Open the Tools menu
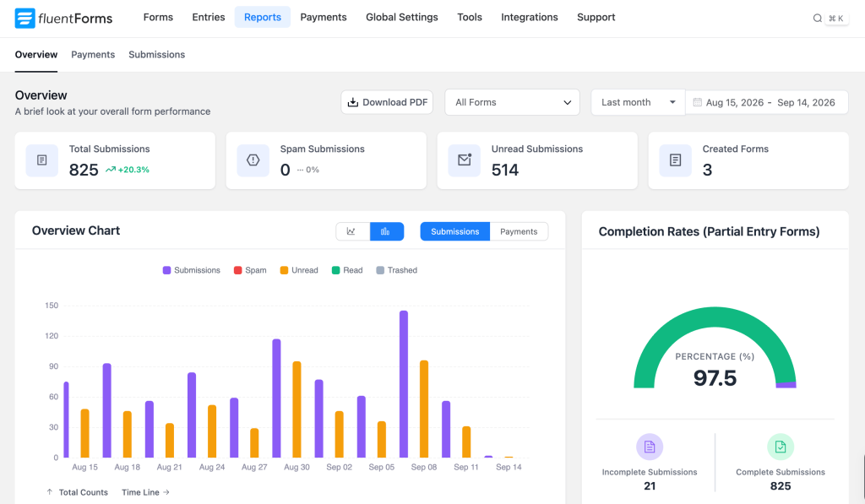 tap(470, 17)
